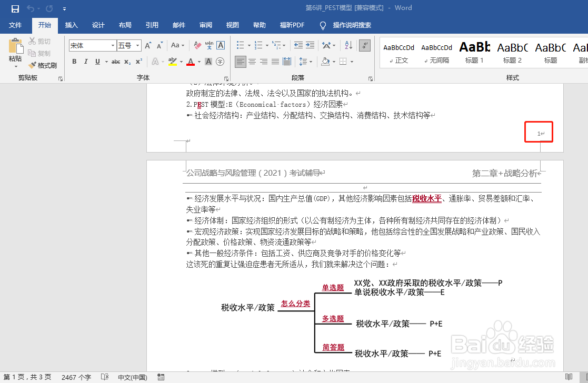The height and width of the screenshot is (383, 588).
Task: Apply the 正文 style
Action: pos(398,53)
